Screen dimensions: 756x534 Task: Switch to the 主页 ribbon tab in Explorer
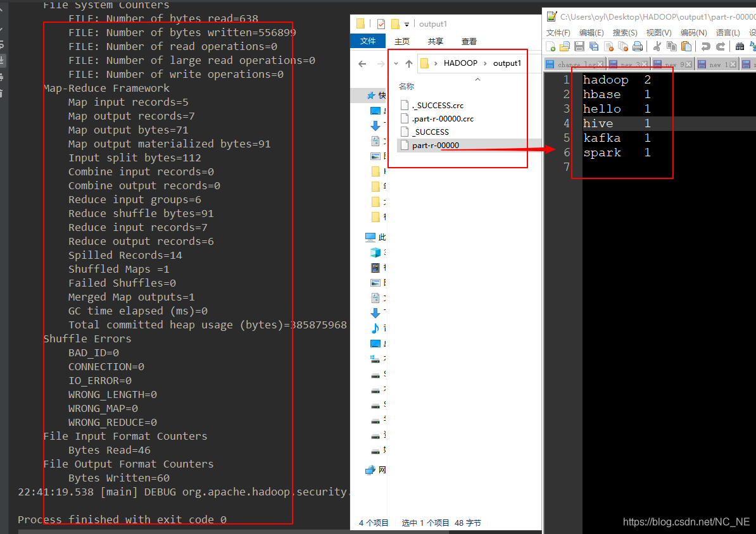click(402, 42)
